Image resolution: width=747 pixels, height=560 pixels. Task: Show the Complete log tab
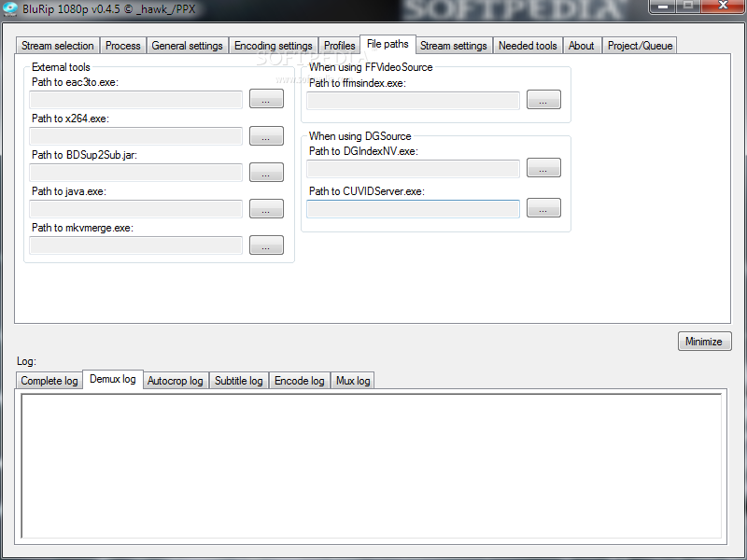[x=49, y=381]
